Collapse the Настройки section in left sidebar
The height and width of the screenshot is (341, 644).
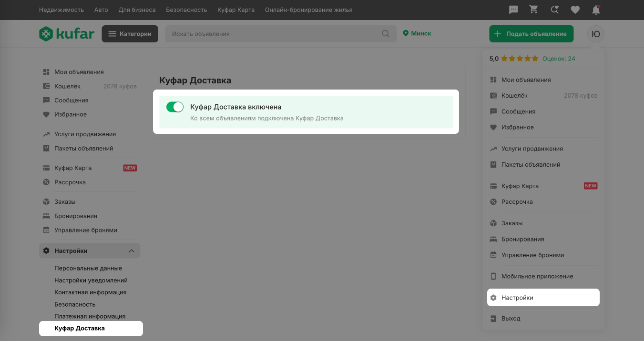(132, 251)
